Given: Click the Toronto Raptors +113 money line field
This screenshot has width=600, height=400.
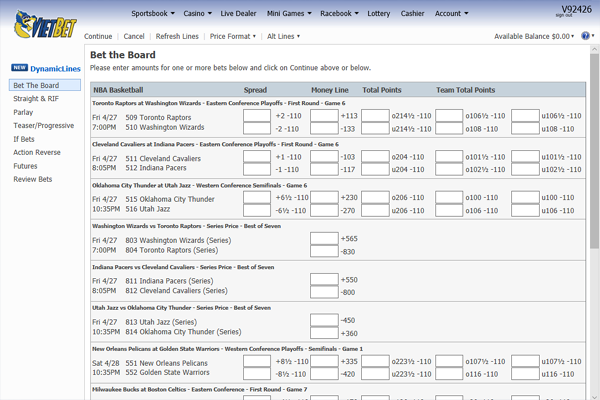Looking at the screenshot, I should (324, 116).
